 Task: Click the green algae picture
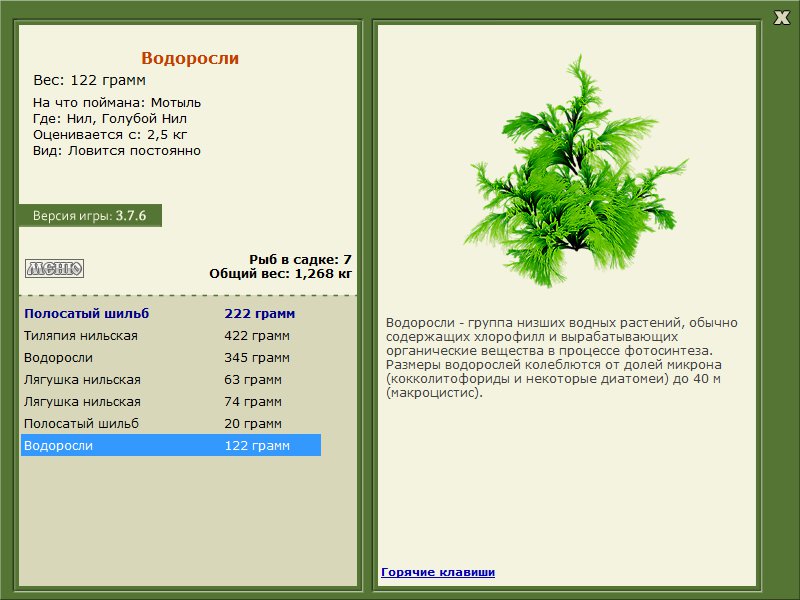coord(576,171)
